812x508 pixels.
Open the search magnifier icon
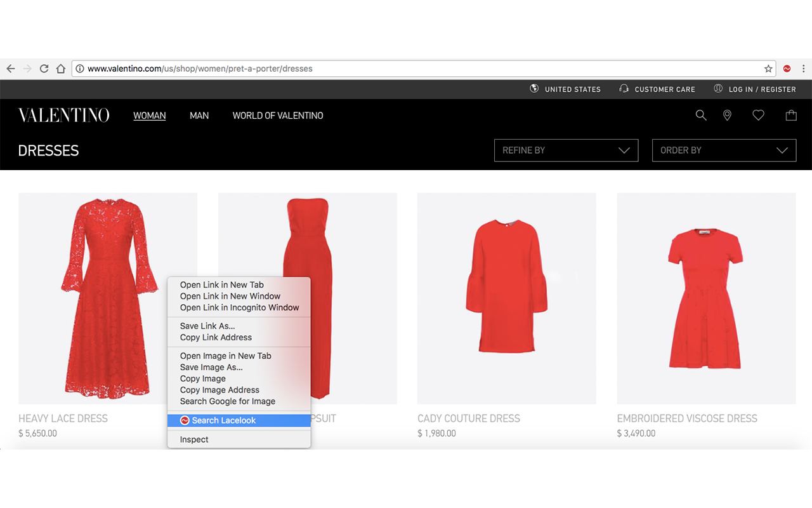tap(700, 115)
